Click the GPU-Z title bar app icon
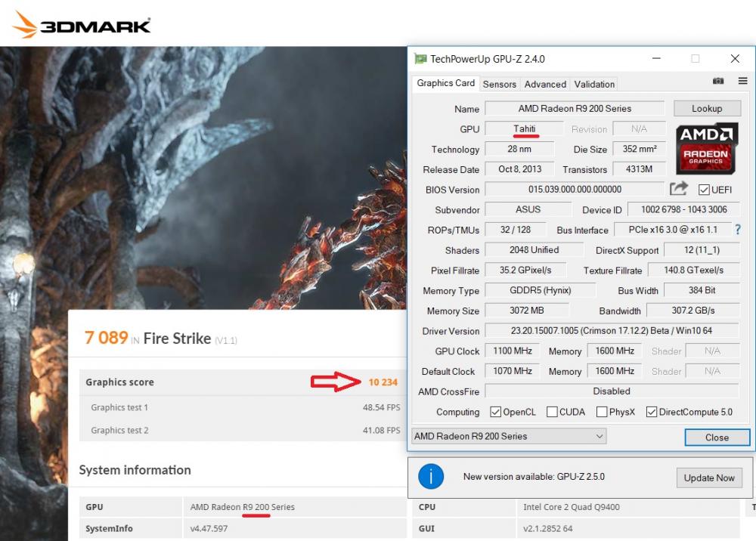The height and width of the screenshot is (541, 756). click(x=420, y=59)
